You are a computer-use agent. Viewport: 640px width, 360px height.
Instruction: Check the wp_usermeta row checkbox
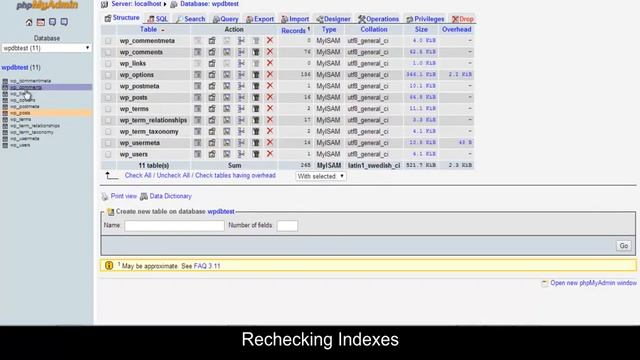click(x=108, y=143)
